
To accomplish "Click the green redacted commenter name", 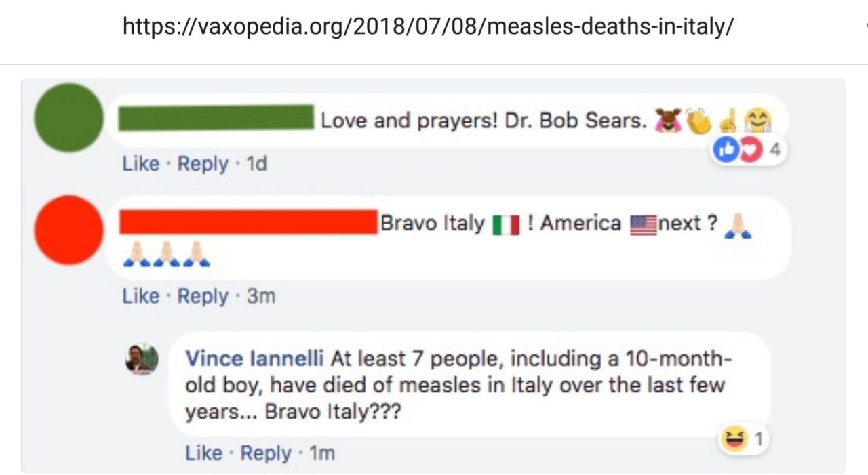I will click(x=216, y=118).
